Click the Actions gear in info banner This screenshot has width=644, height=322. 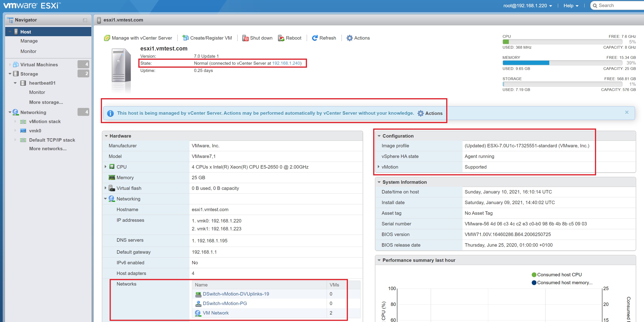click(x=421, y=113)
